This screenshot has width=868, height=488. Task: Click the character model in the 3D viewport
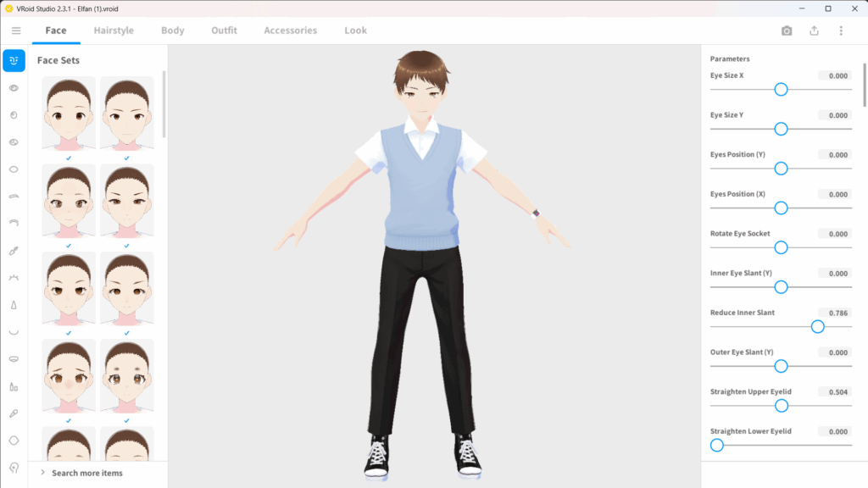click(422, 263)
